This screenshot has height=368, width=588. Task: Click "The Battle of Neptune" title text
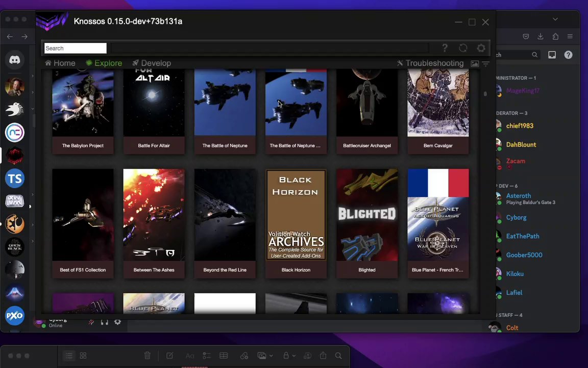tap(225, 145)
